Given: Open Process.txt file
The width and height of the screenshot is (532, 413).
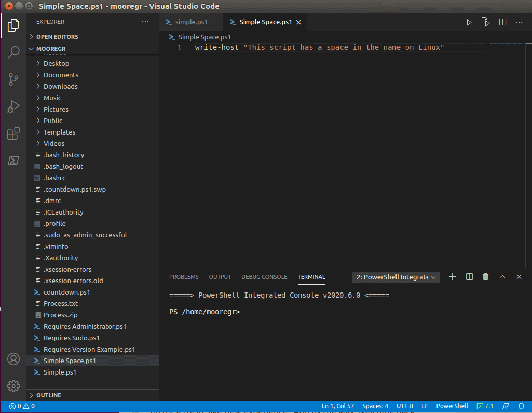Looking at the screenshot, I should pos(92,303).
